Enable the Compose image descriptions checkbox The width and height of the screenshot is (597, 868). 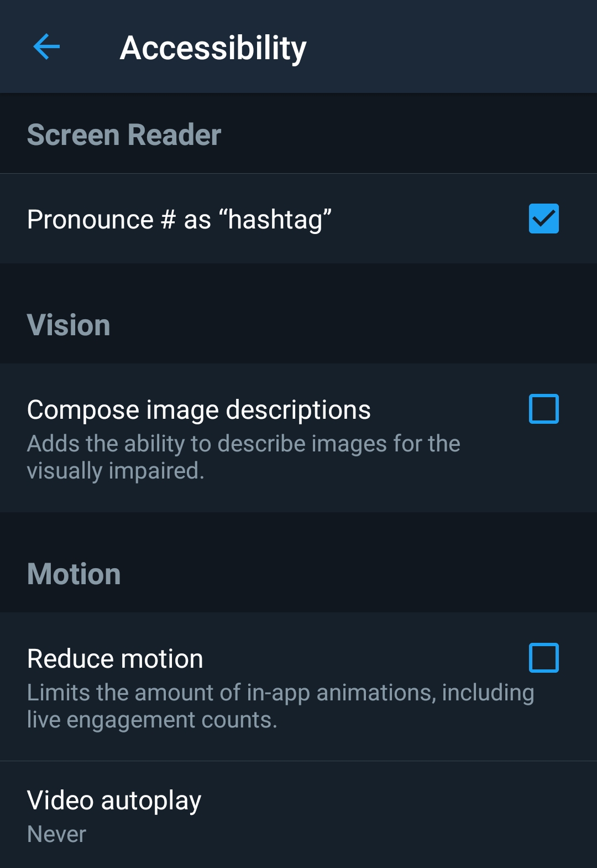[x=543, y=409]
